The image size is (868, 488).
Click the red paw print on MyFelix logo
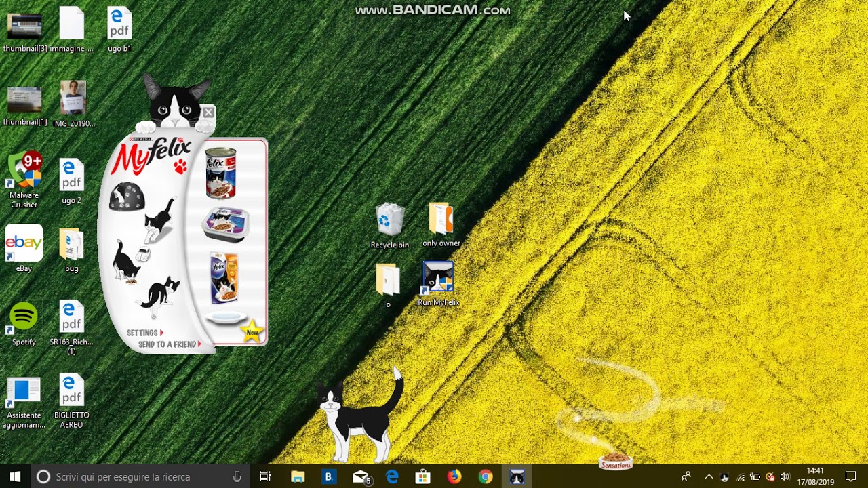pos(180,167)
